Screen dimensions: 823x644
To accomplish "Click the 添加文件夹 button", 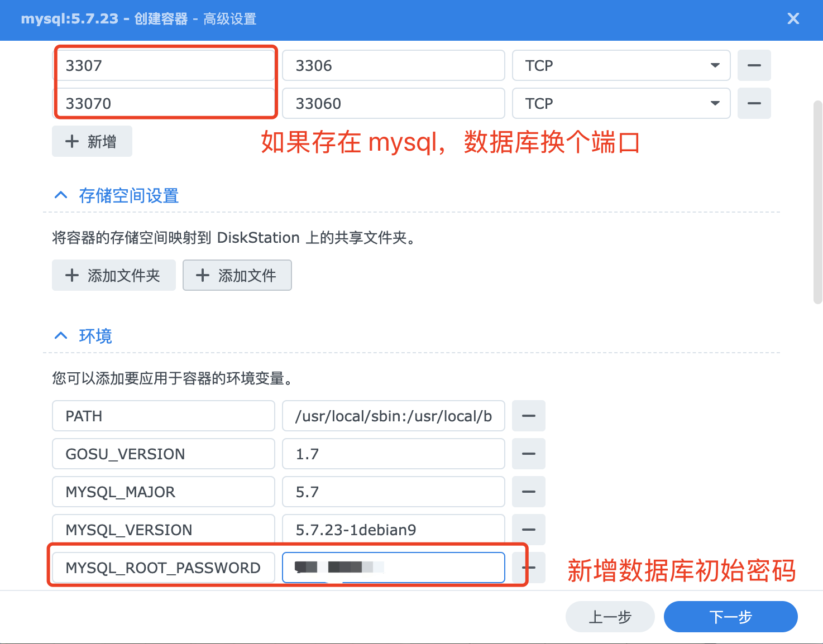I will tap(114, 275).
